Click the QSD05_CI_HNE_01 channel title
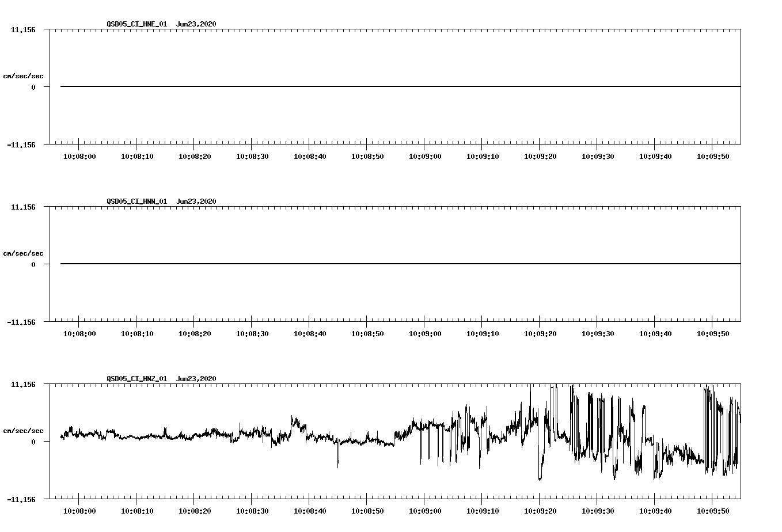782x532 pixels. (137, 24)
